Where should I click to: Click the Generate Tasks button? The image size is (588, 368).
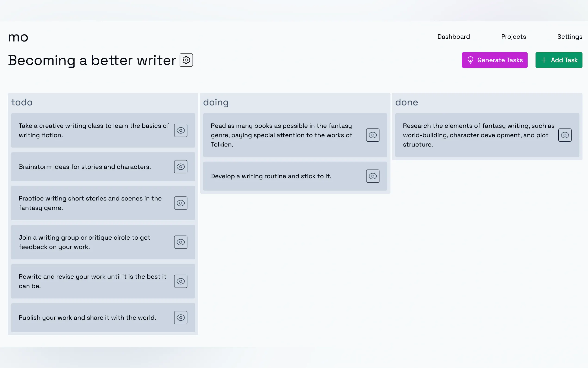(x=494, y=60)
